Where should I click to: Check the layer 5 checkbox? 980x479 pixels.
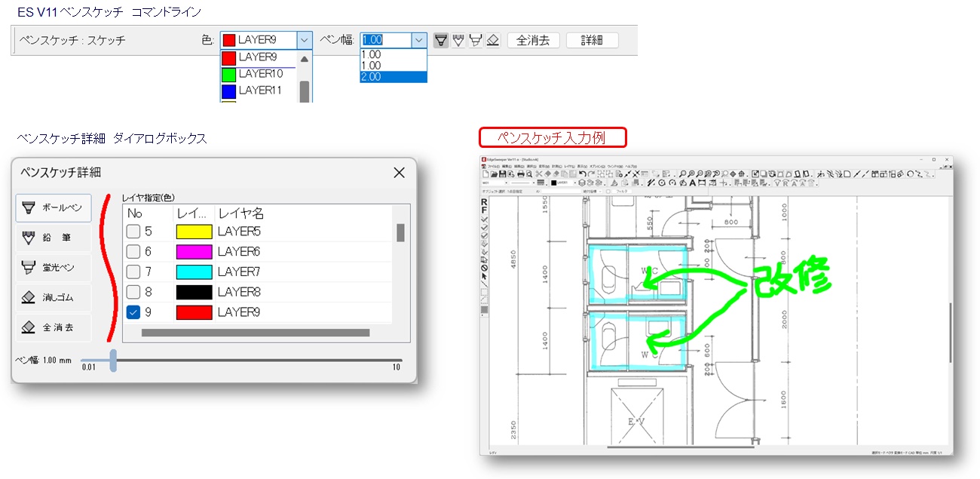click(133, 231)
